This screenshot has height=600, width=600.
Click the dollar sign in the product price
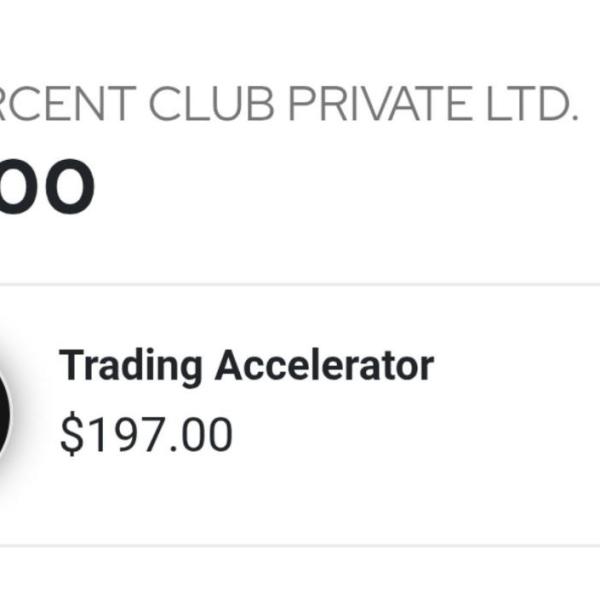[71, 435]
